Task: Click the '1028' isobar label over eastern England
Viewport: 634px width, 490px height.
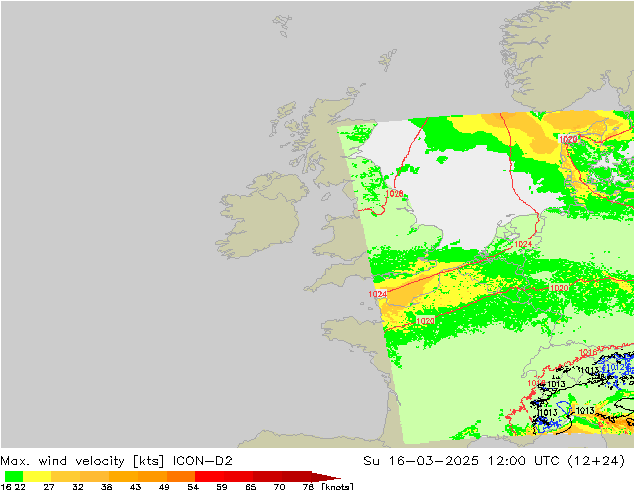Action: 394,194
